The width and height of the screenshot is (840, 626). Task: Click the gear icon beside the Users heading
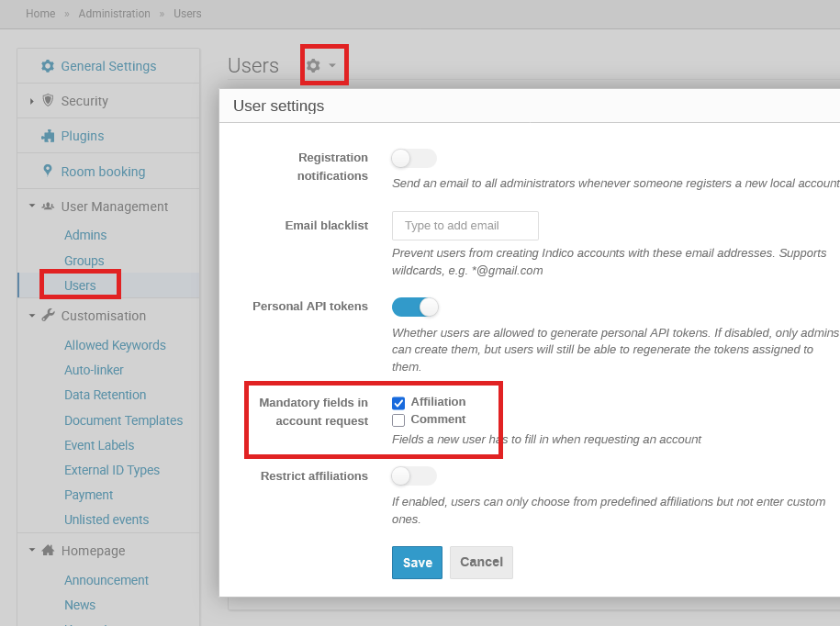(x=314, y=66)
